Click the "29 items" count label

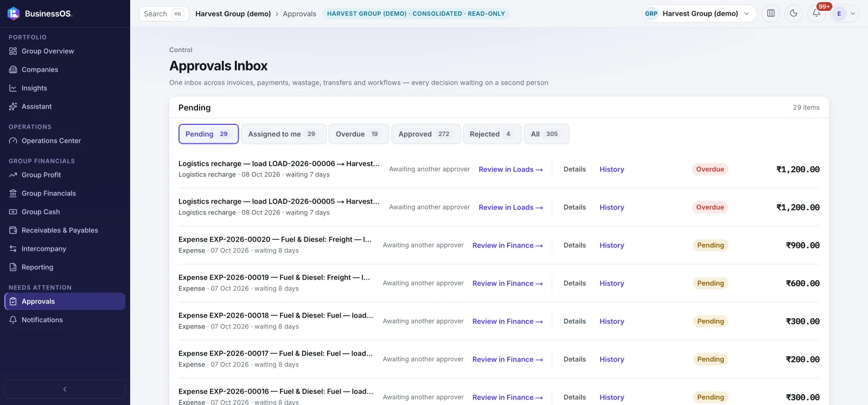[806, 107]
